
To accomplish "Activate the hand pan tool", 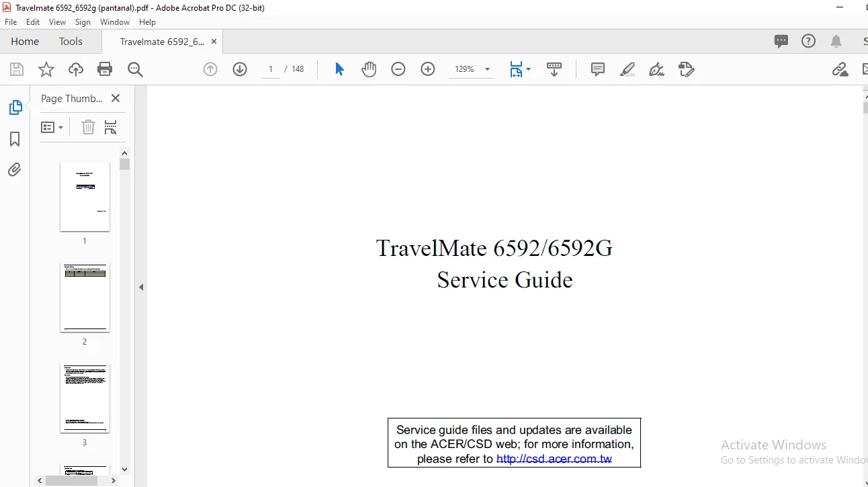I will pos(369,69).
